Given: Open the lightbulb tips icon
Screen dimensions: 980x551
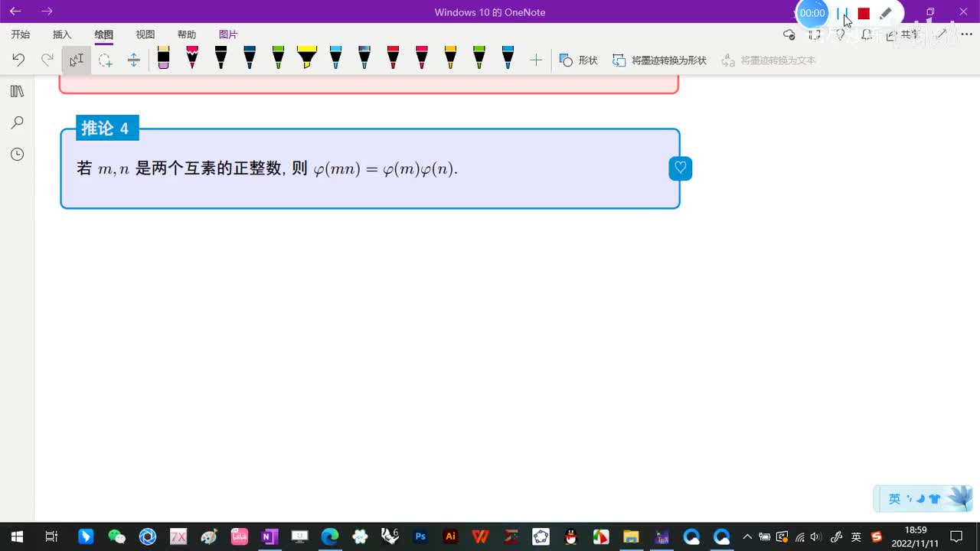Looking at the screenshot, I should tap(841, 34).
